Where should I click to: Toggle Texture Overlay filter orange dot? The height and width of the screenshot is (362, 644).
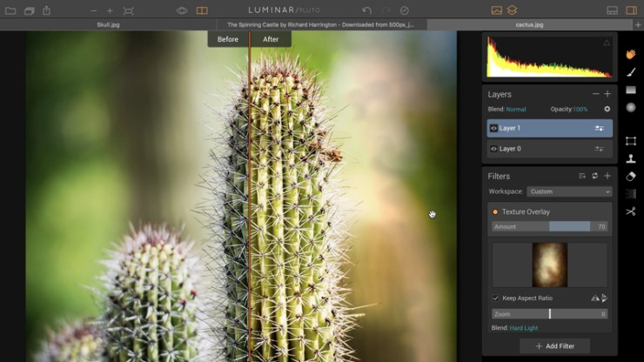coord(495,212)
